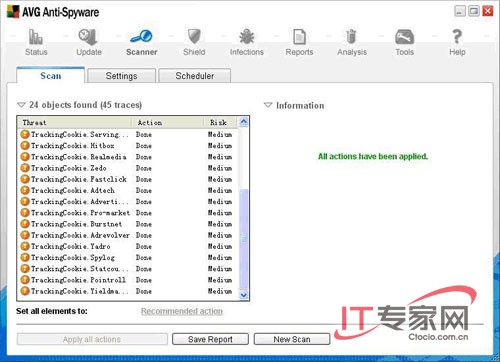Open the Infections bug icon
The image size is (500, 362).
pyautogui.click(x=247, y=37)
